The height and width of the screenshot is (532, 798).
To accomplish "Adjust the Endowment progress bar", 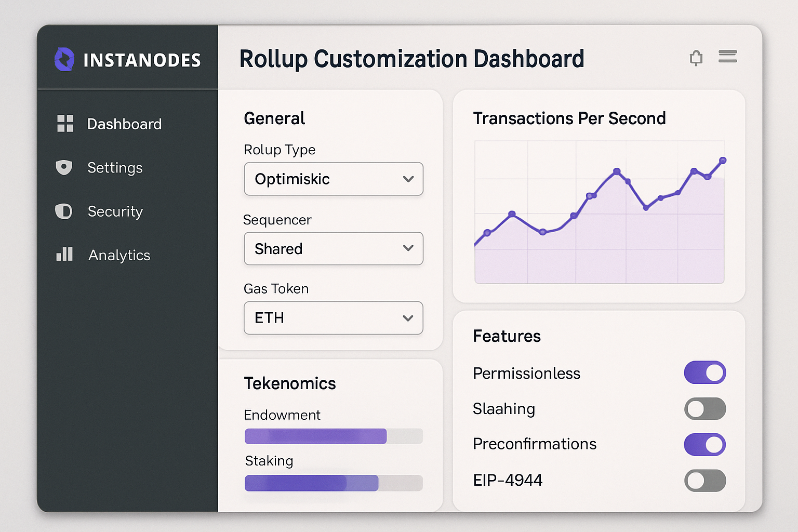I will point(333,436).
